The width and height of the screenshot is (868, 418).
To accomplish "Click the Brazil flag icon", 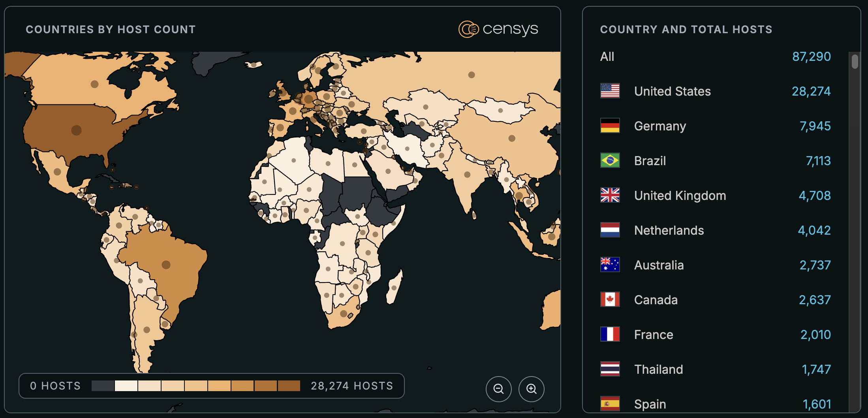I will pyautogui.click(x=610, y=161).
